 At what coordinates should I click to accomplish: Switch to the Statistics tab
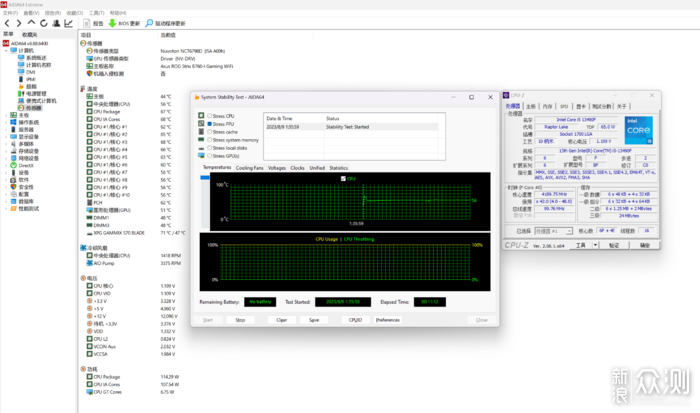[x=338, y=168]
